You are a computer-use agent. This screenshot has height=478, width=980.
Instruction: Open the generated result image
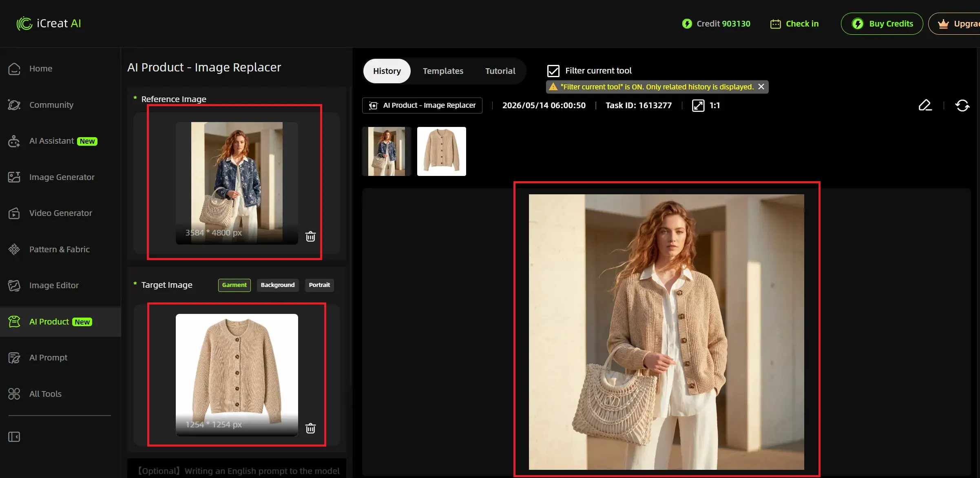[666, 332]
